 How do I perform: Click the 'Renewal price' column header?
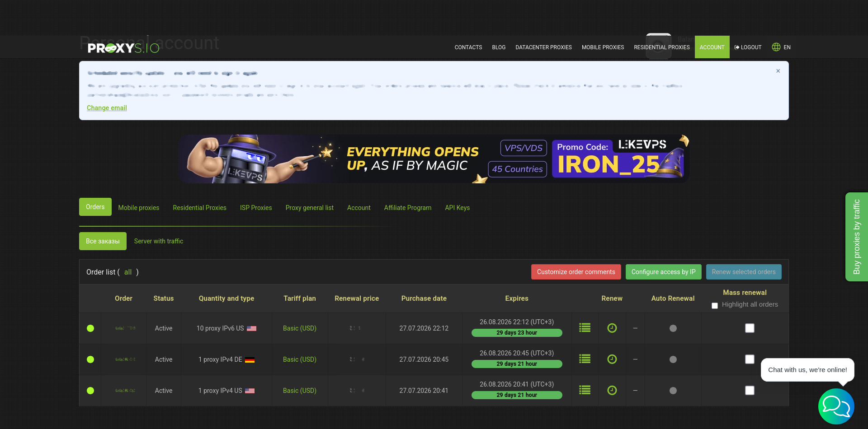357,298
